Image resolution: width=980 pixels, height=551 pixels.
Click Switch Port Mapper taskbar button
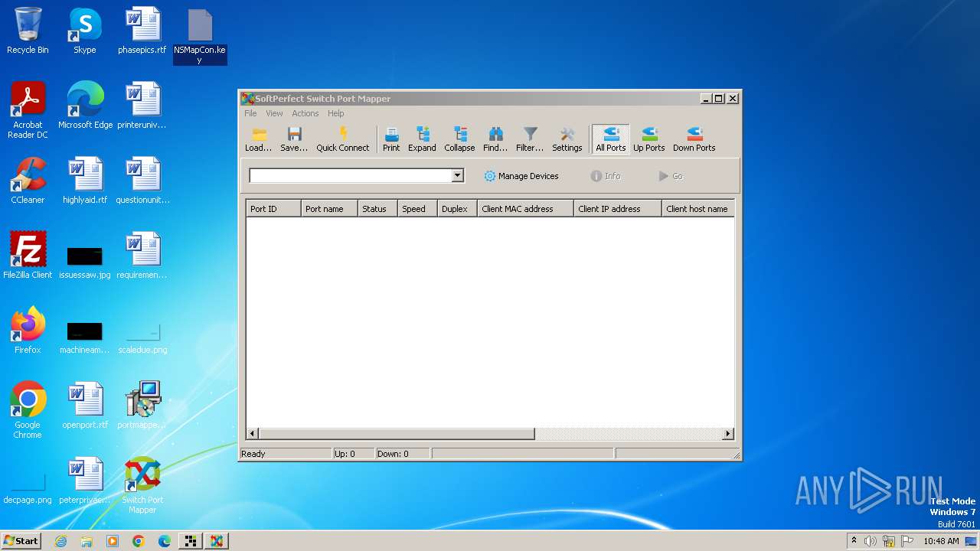tap(217, 541)
